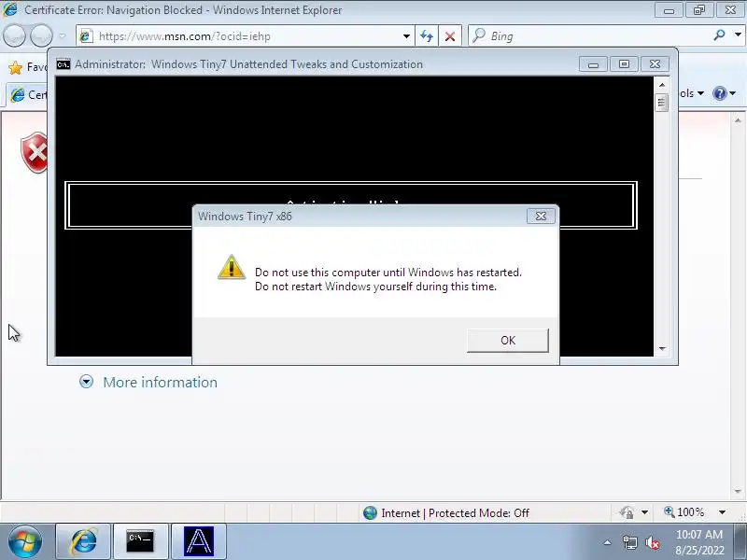Viewport: 747px width, 560px height.
Task: Click OK in the Windows Tiny7 x86 dialog
Action: [507, 341]
